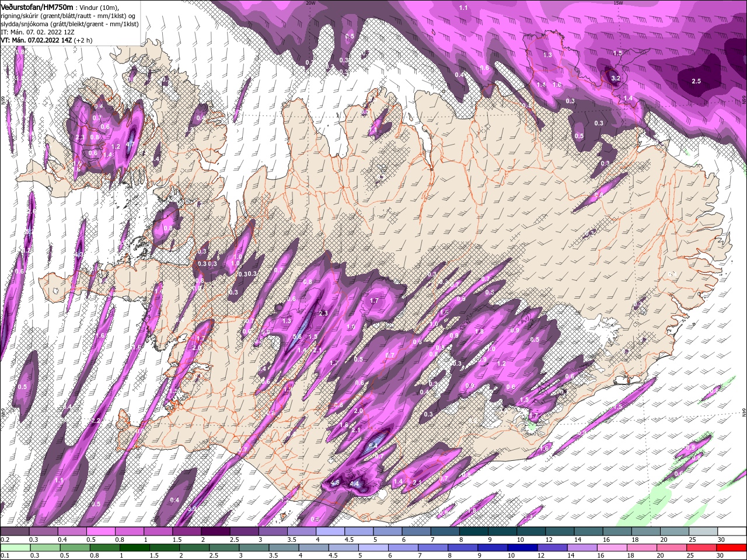Select top legend swatch between 10 and 12

click(530, 531)
